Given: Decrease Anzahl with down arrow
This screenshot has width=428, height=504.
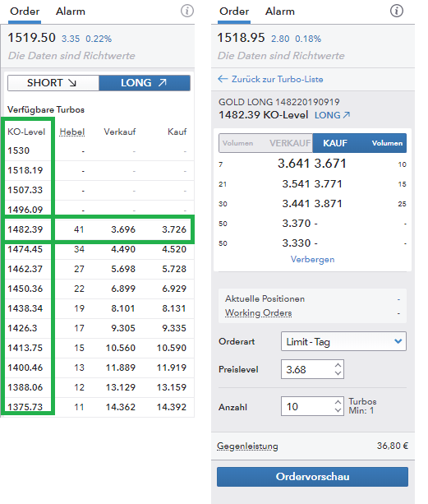Looking at the screenshot, I should [338, 410].
